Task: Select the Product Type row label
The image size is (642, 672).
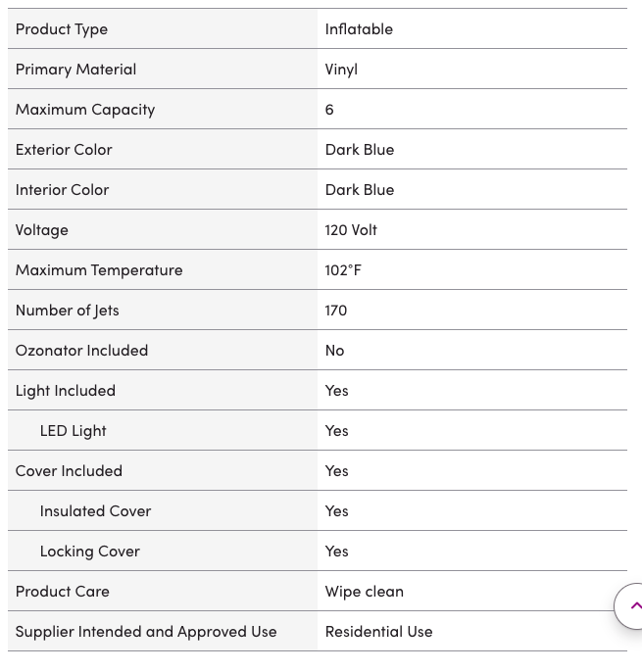Action: 62,29
